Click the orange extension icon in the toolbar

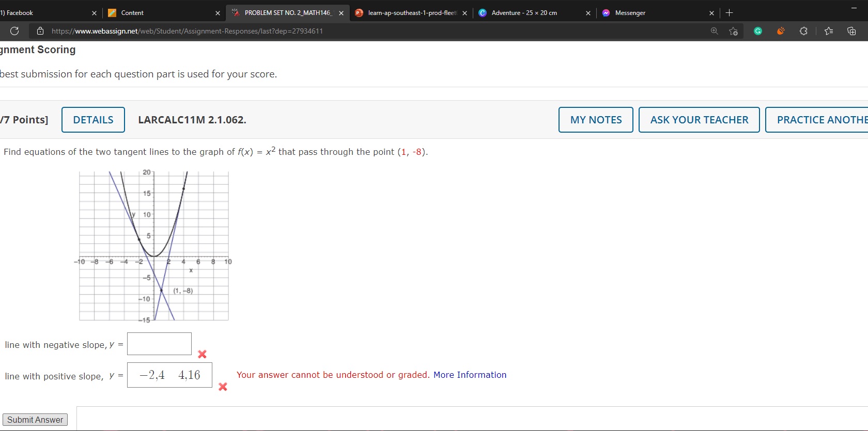[781, 31]
